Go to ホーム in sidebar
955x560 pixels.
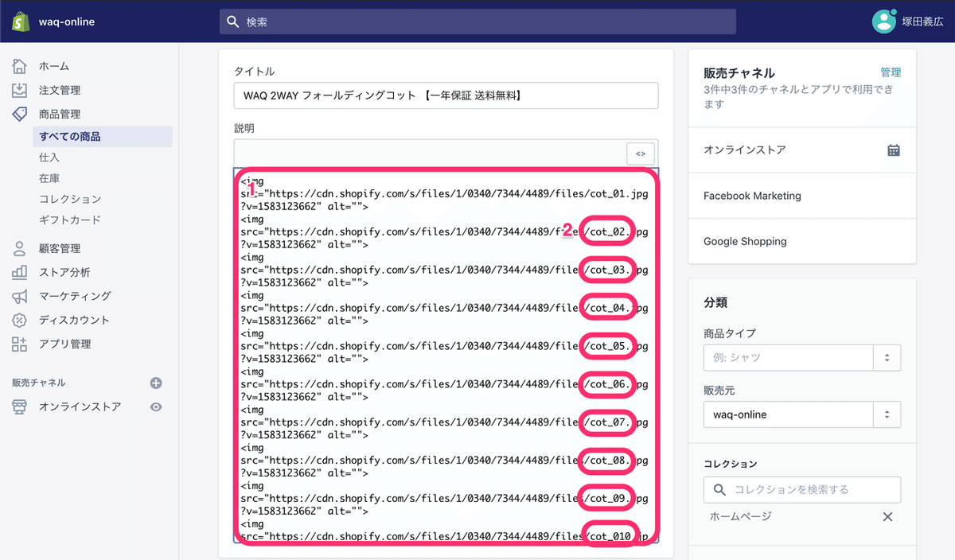pyautogui.click(x=54, y=66)
